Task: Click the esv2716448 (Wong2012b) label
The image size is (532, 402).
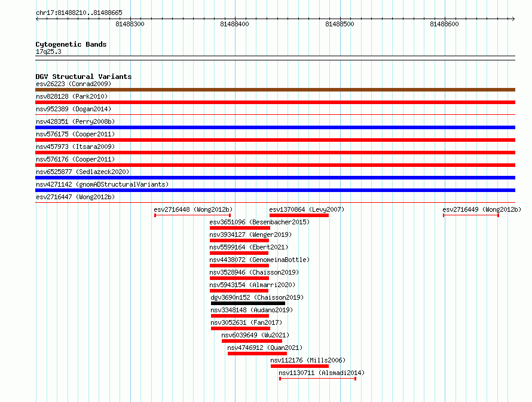Action: tap(193, 209)
